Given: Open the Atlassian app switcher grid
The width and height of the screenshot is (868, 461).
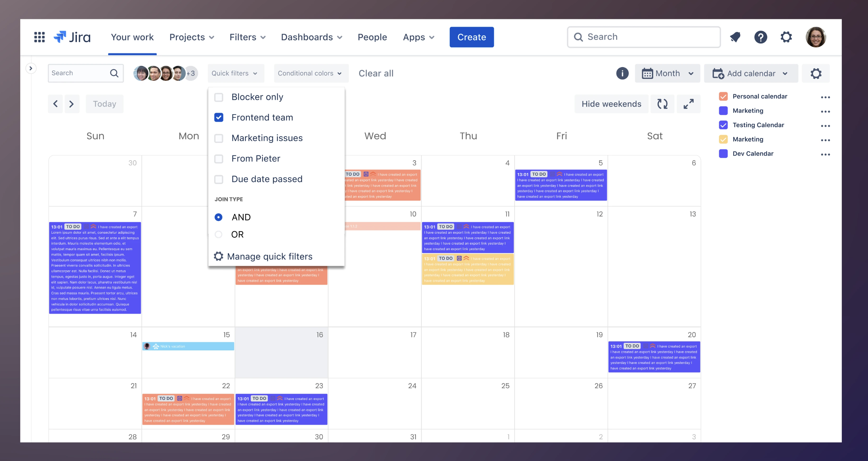Looking at the screenshot, I should (40, 37).
